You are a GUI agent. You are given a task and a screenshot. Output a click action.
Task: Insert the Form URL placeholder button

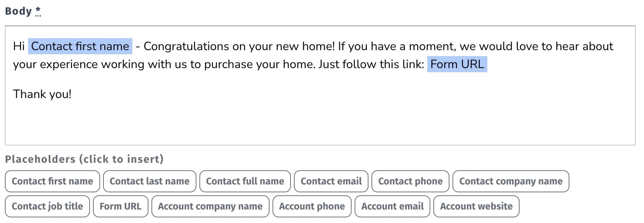(120, 207)
